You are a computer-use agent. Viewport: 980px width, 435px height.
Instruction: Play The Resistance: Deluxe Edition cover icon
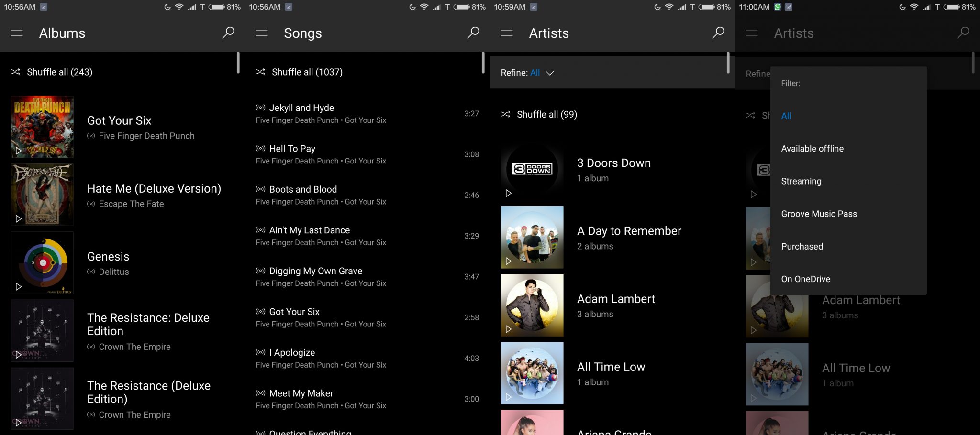pos(18,354)
